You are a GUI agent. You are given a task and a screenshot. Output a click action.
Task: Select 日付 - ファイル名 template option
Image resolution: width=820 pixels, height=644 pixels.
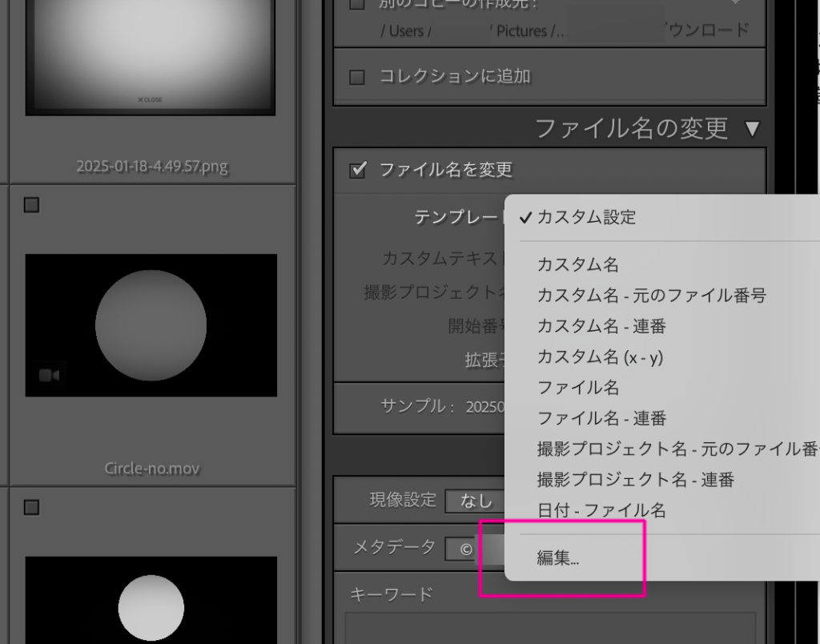pos(601,510)
